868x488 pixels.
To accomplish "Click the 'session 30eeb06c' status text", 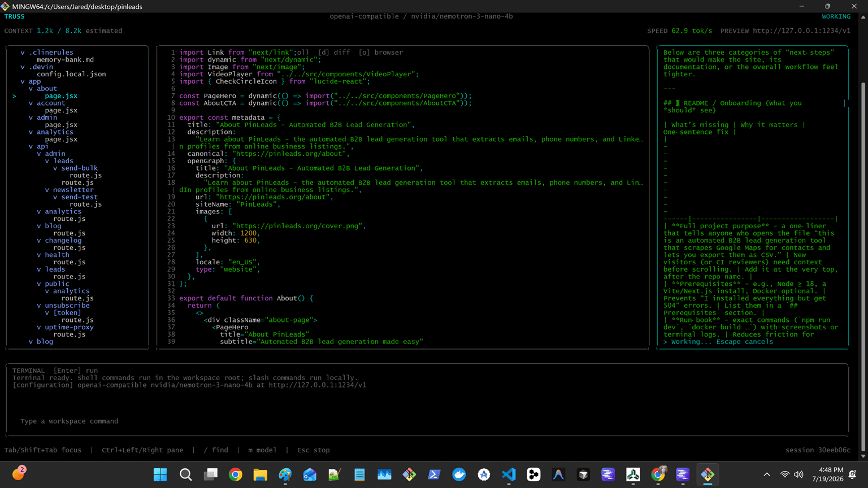I will tap(818, 450).
